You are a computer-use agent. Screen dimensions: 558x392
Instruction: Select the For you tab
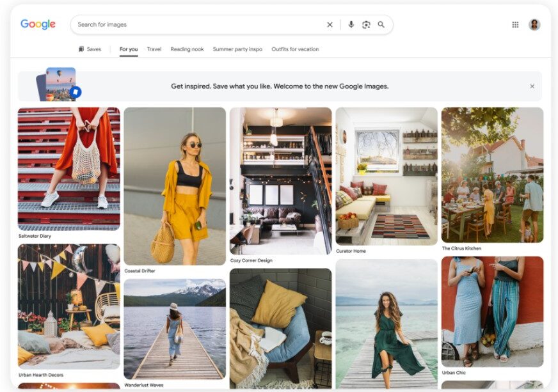(x=129, y=49)
